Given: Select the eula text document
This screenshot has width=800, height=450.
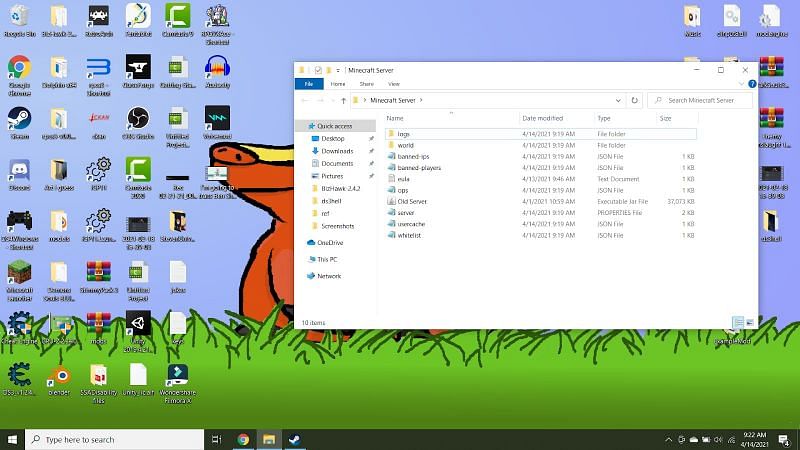Looking at the screenshot, I should [x=404, y=179].
